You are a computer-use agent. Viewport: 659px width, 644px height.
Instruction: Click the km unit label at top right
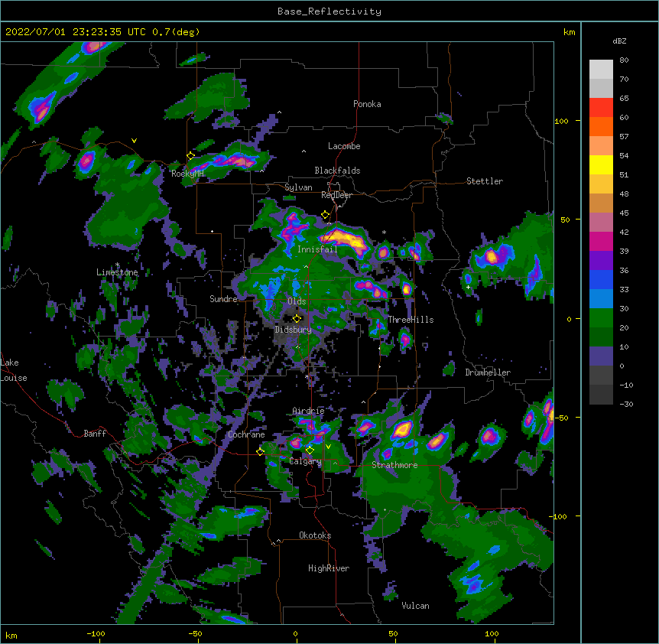coord(569,32)
